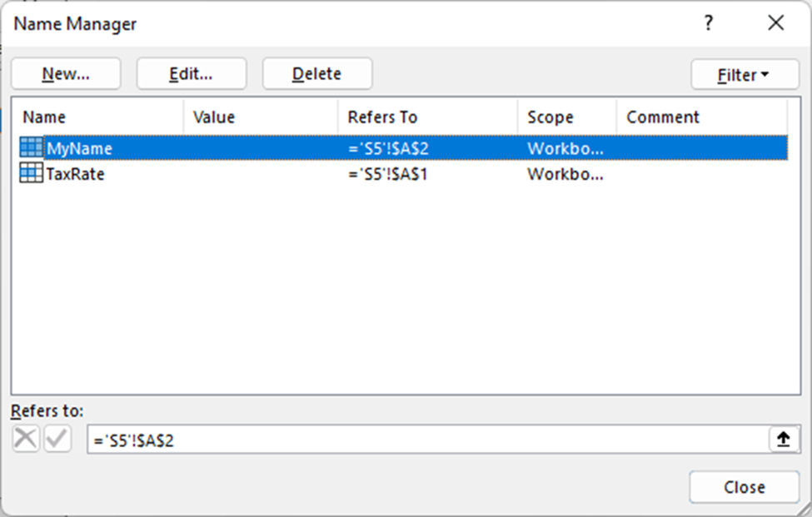
Task: Click the Value column header
Action: pos(260,117)
